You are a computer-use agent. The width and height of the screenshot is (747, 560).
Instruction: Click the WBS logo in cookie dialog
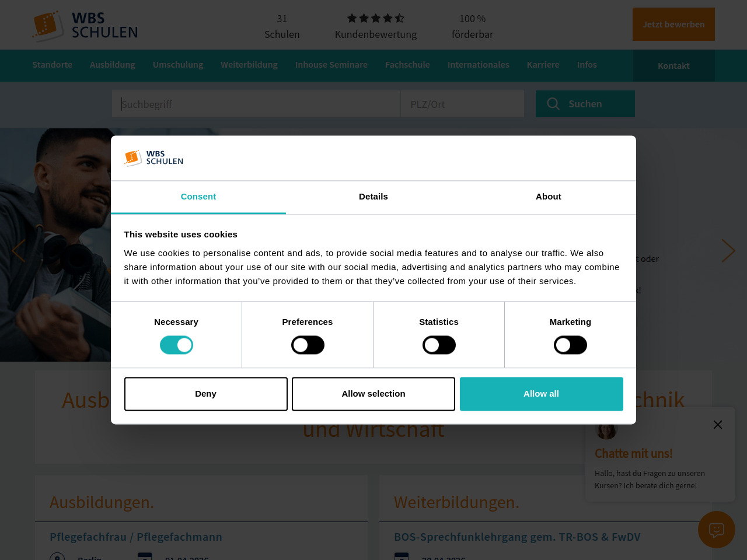click(153, 158)
